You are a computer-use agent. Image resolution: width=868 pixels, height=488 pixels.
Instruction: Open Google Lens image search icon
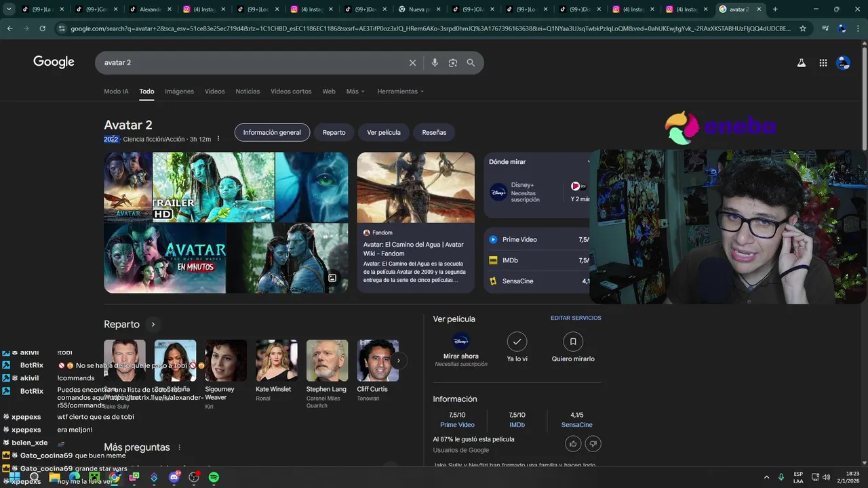[x=453, y=62]
